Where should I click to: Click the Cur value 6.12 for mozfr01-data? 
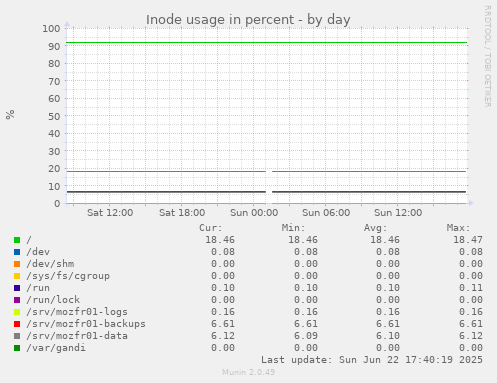[223, 336]
